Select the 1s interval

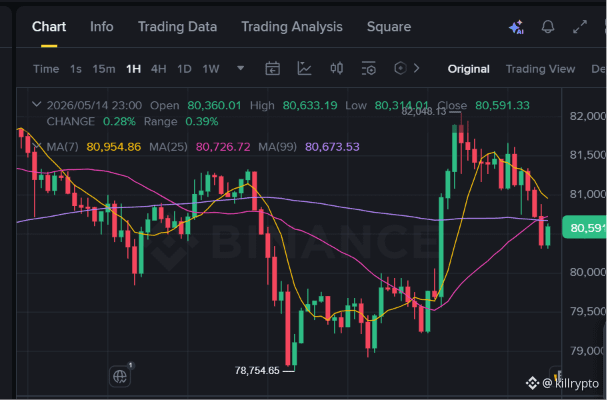click(x=75, y=69)
